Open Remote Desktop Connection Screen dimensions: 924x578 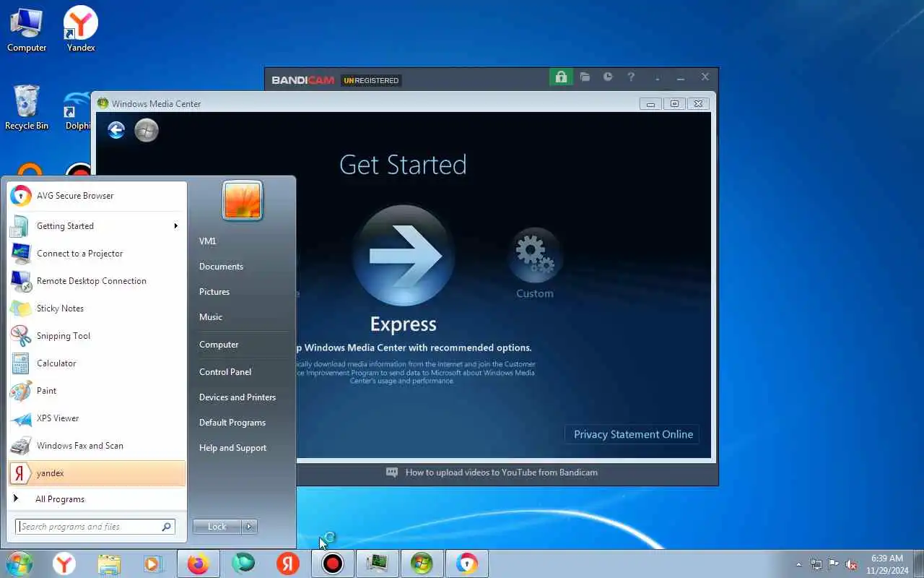tap(97, 281)
